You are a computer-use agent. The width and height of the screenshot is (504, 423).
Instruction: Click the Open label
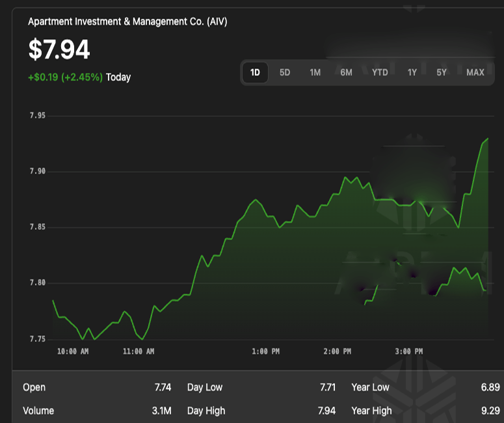(34, 387)
